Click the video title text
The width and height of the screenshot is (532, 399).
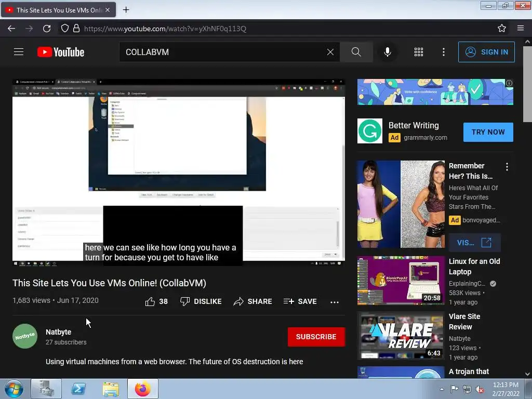[109, 283]
